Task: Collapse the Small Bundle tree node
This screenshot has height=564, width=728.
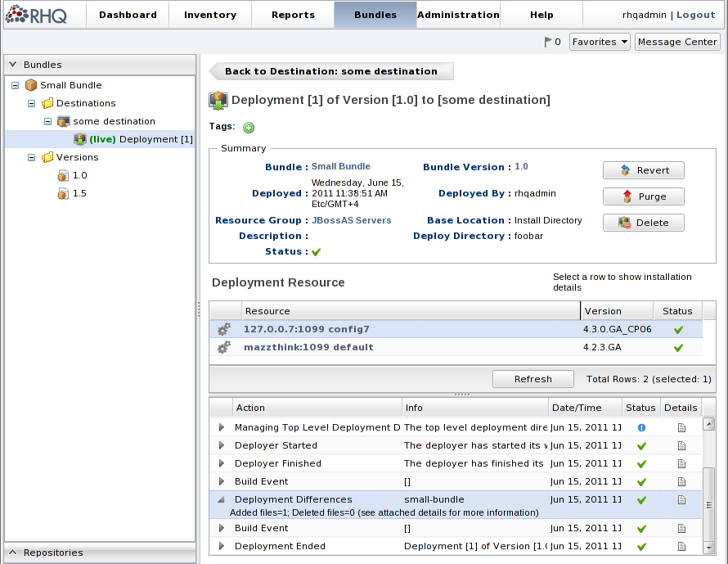Action: (x=15, y=85)
